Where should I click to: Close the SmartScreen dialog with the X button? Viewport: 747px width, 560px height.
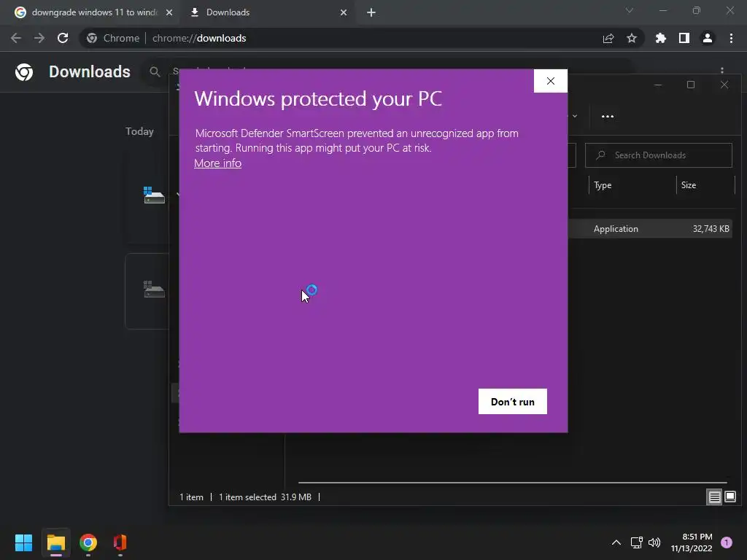click(550, 81)
